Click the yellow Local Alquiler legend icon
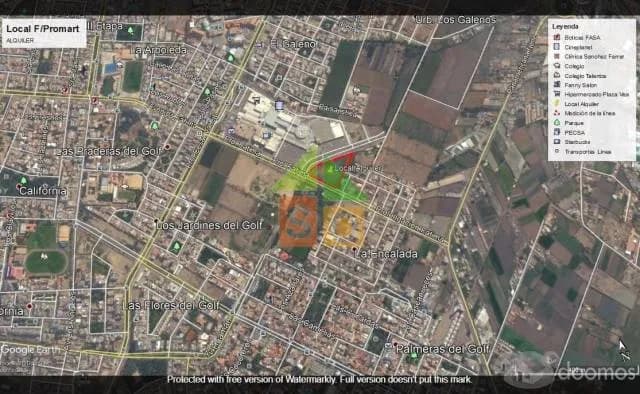 (557, 104)
